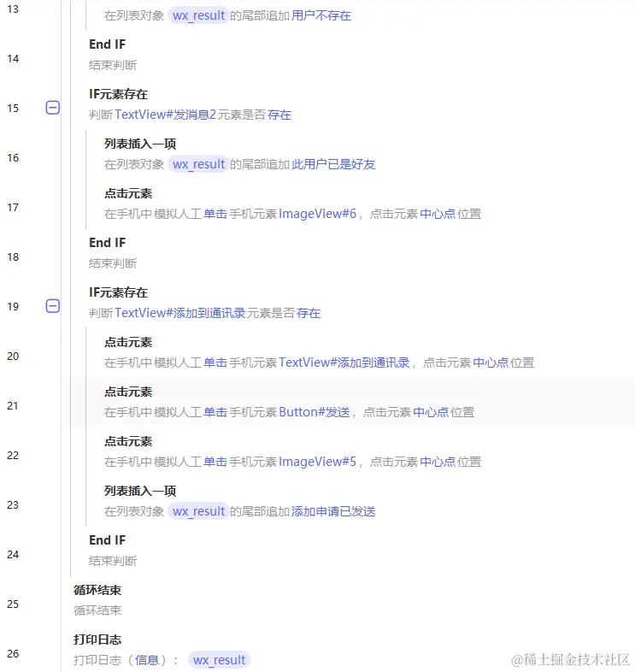This screenshot has width=635, height=672.
Task: Click 中心点 position in line 20
Action: [491, 363]
